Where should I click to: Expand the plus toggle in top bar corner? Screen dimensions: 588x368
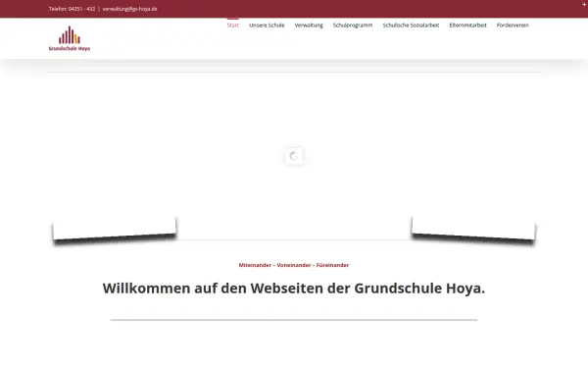coord(584,4)
